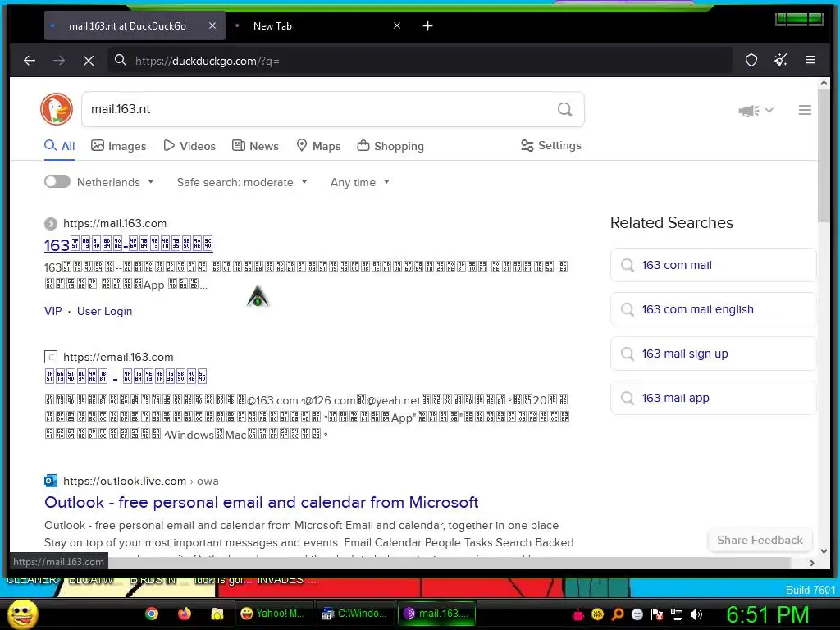
Task: Toggle the Netherlands region switch
Action: click(x=57, y=181)
